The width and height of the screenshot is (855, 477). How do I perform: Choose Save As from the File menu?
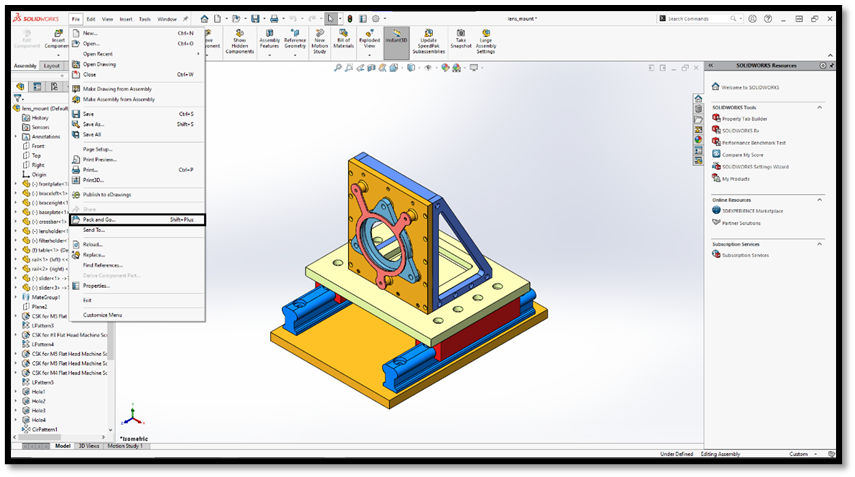93,124
